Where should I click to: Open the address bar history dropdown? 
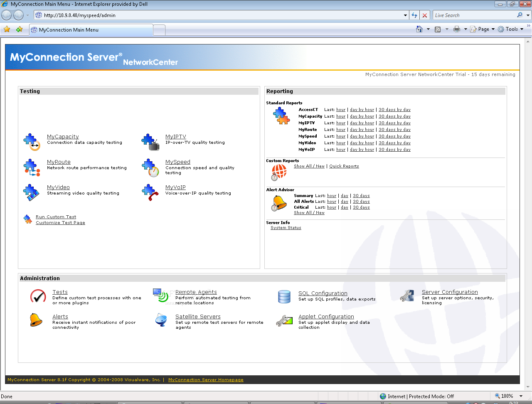[x=406, y=15]
